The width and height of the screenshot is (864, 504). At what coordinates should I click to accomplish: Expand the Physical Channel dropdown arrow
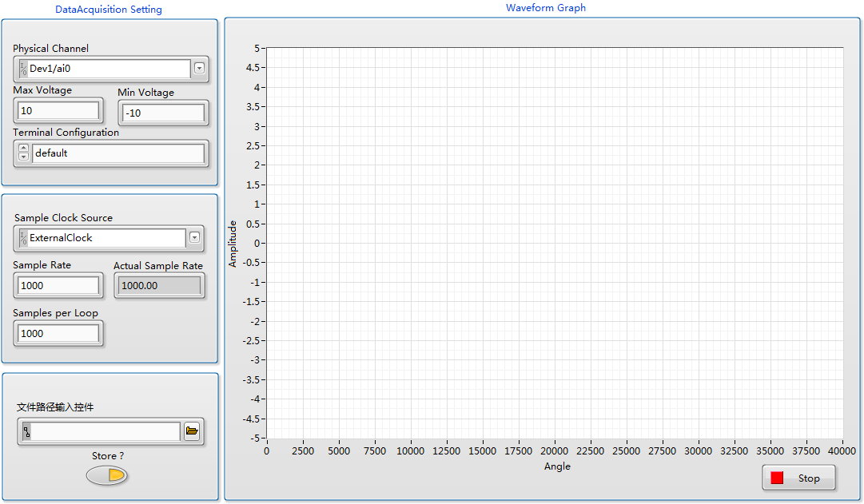tap(199, 69)
